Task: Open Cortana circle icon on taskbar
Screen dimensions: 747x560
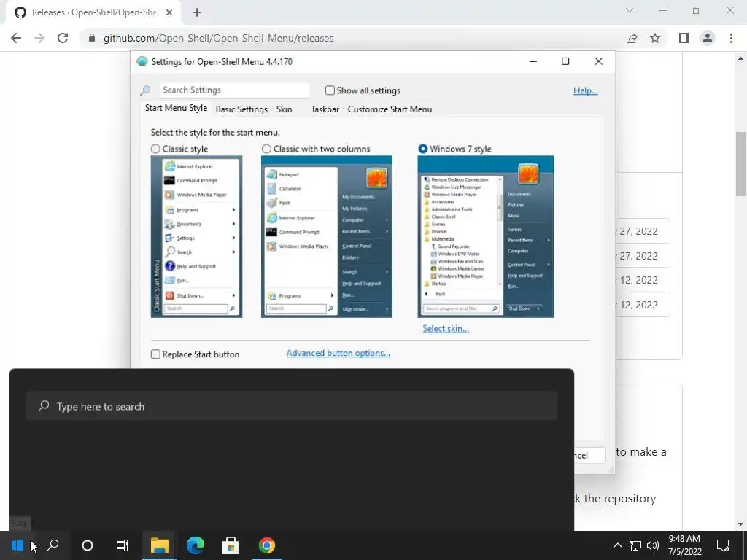Action: point(88,545)
